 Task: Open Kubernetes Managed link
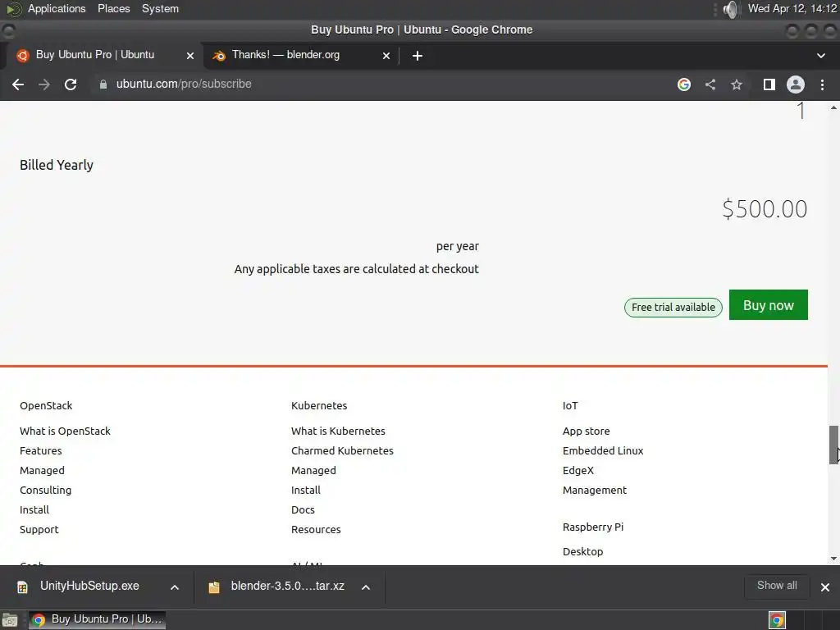click(x=313, y=470)
